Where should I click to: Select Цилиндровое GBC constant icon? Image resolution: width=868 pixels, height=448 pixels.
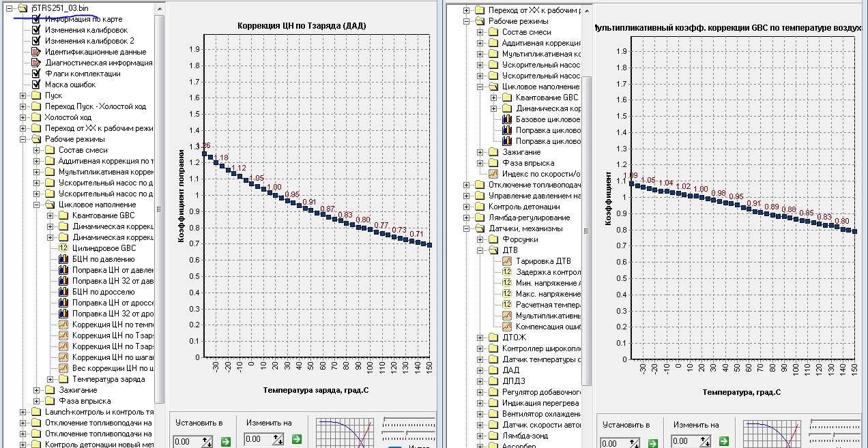[63, 248]
